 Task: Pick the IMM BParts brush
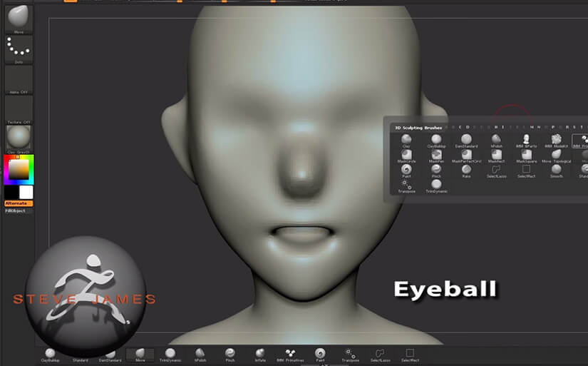pos(526,141)
